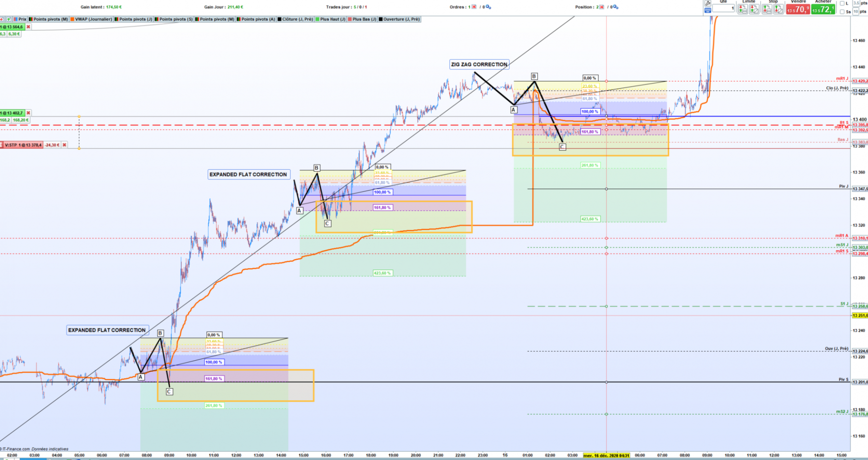Click the Gain Jour value
Image resolution: width=868 pixels, height=460 pixels.
tap(235, 7)
